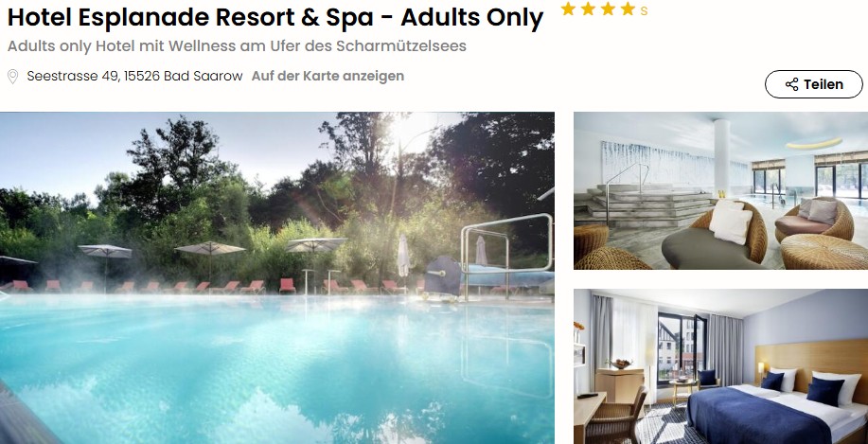Click the share icon in the Teilen button

791,84
